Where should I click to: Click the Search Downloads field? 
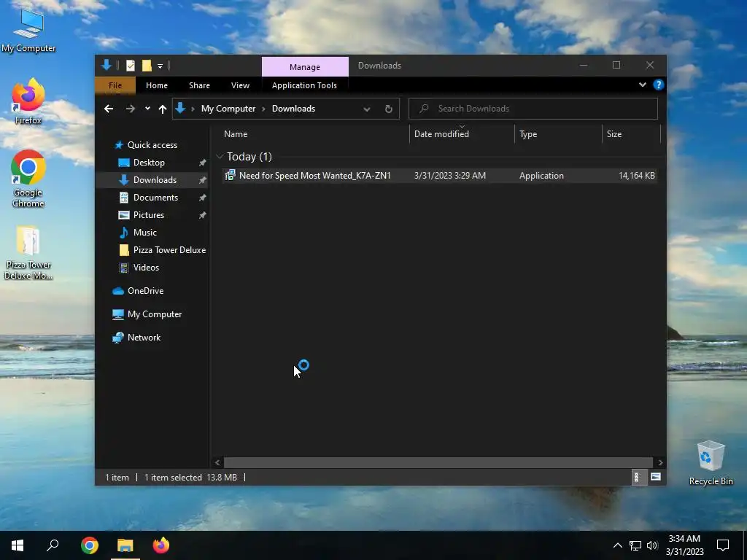tap(533, 109)
